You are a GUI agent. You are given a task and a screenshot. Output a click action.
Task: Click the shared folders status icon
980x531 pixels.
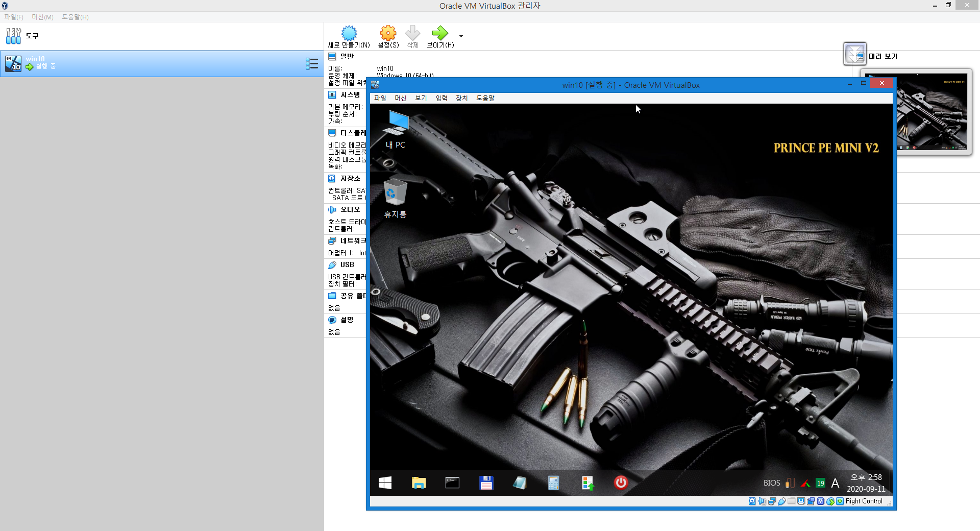[x=791, y=501]
